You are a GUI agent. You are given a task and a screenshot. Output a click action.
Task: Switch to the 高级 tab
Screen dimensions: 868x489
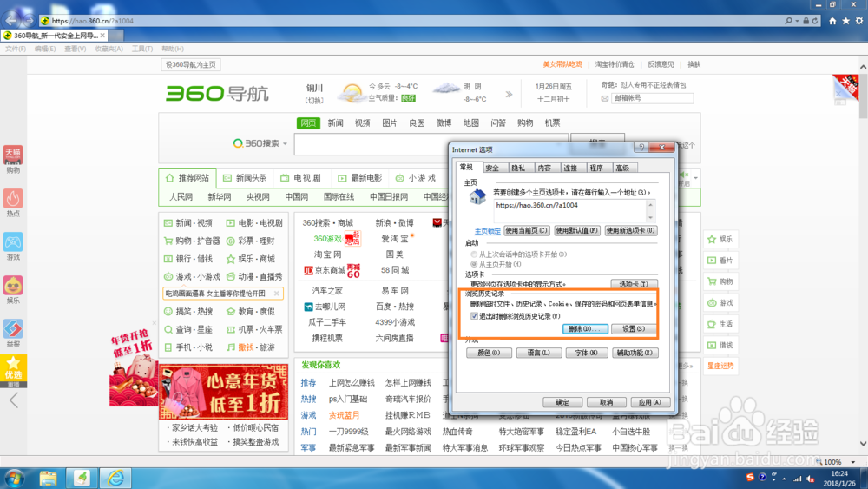click(x=622, y=168)
